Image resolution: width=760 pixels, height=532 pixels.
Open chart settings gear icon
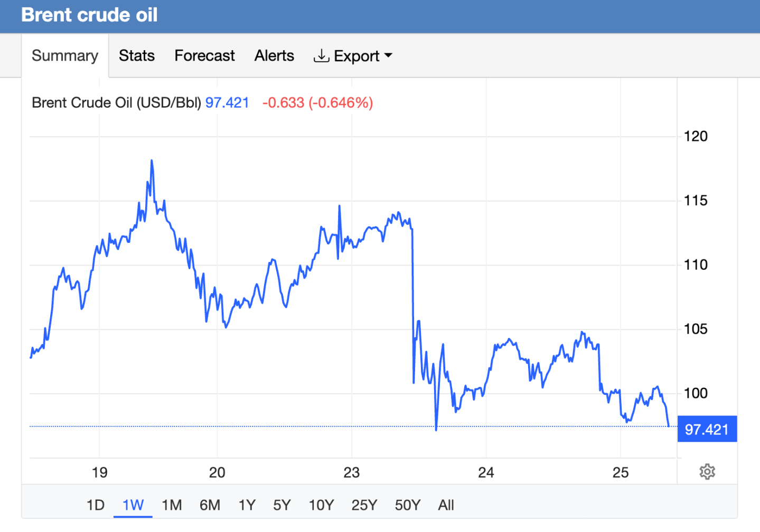coord(707,471)
